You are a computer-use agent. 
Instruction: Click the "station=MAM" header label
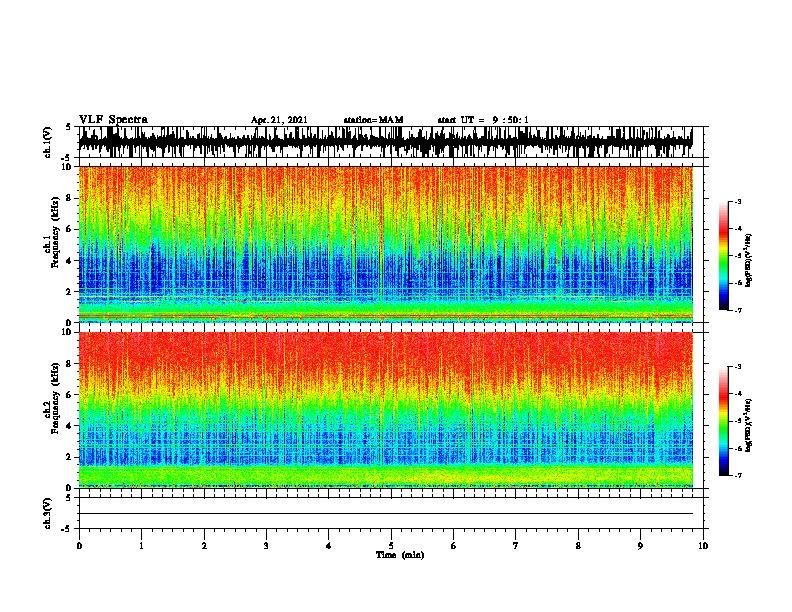point(373,120)
